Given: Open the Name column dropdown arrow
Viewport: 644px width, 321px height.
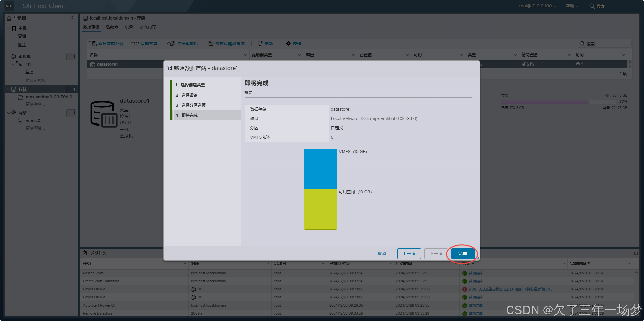Looking at the screenshot, I should tap(245, 55).
